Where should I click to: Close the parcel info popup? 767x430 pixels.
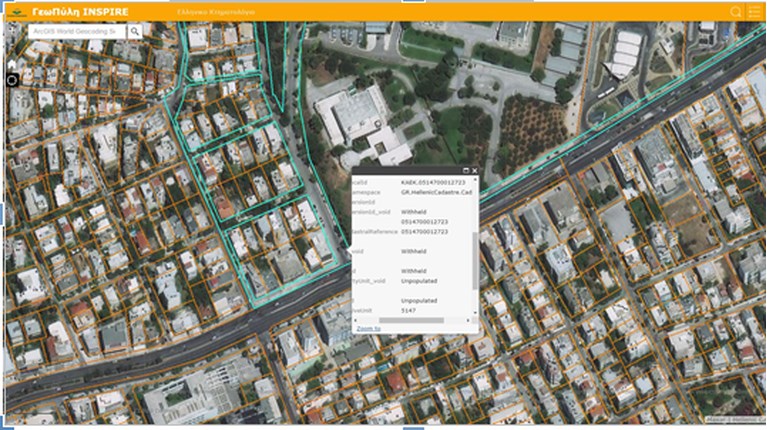tap(474, 171)
